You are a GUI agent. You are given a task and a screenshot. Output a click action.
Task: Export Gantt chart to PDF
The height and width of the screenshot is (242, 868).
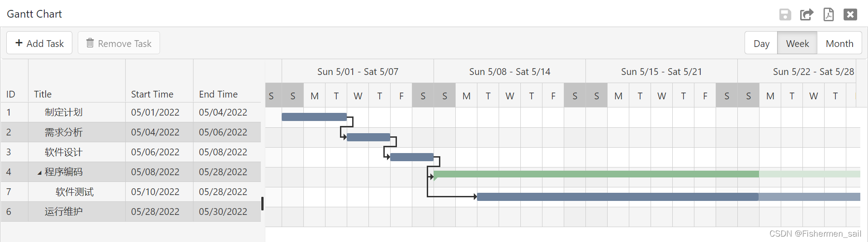point(828,14)
